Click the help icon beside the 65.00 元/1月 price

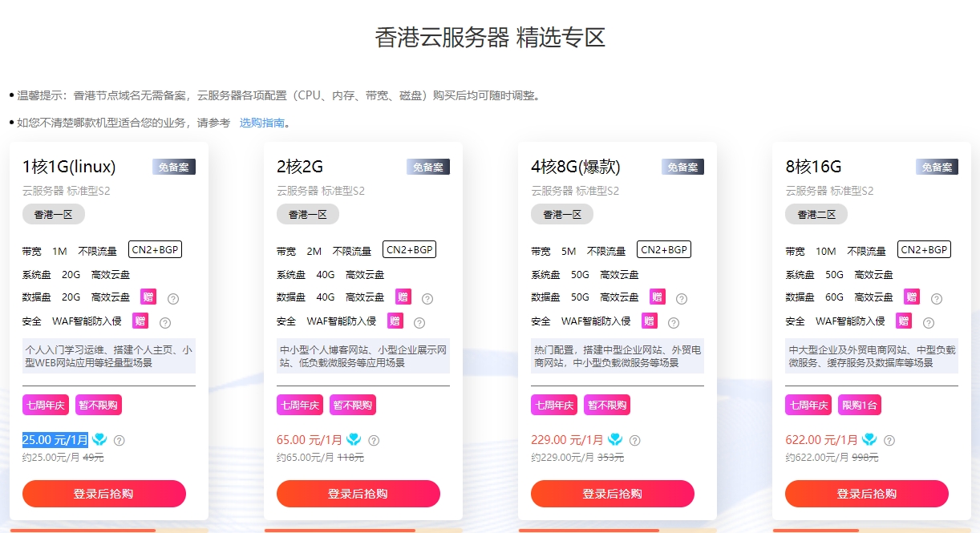[x=374, y=440]
